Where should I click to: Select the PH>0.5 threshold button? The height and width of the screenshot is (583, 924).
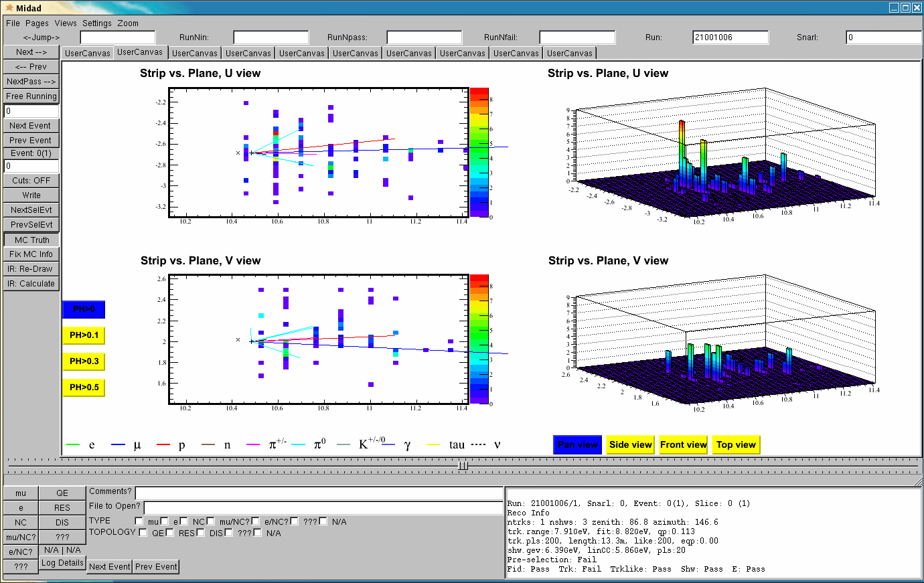coord(84,388)
